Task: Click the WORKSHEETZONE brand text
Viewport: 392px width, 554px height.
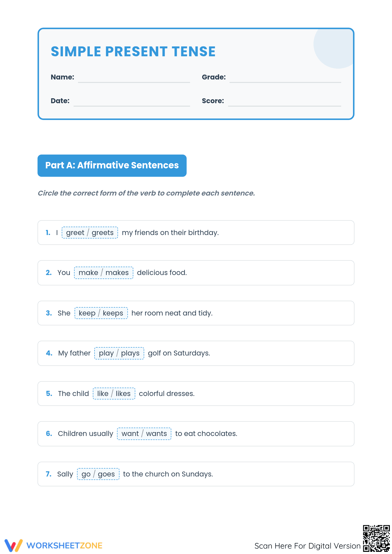Action: point(64,546)
